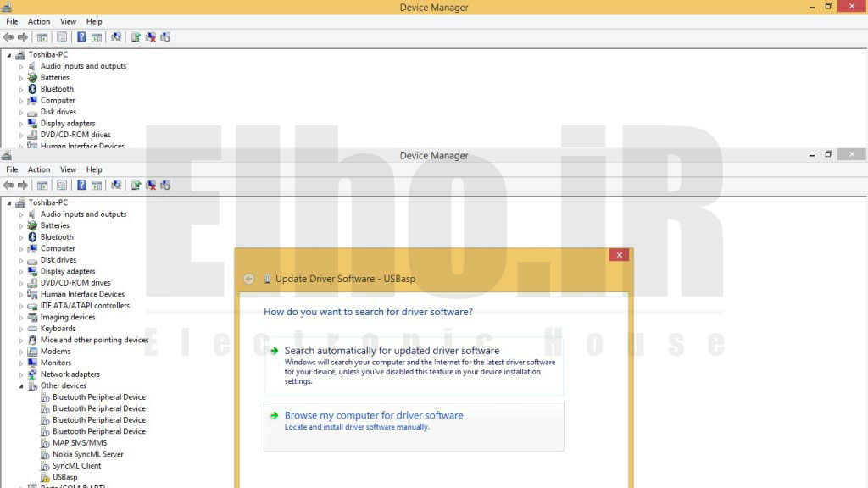Screen dimensions: 868x488
Task: Expand the IDE ATA/ATAPI controllers node
Action: coord(21,306)
